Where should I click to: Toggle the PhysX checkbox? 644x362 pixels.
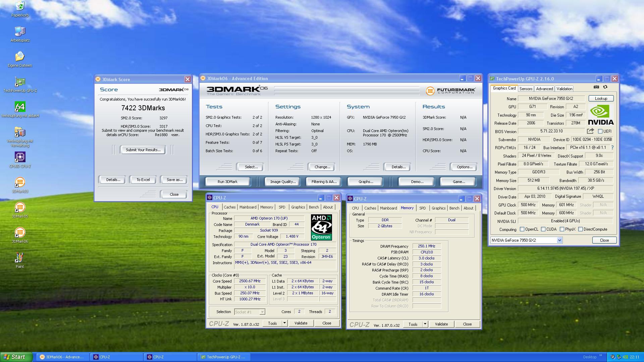(562, 229)
